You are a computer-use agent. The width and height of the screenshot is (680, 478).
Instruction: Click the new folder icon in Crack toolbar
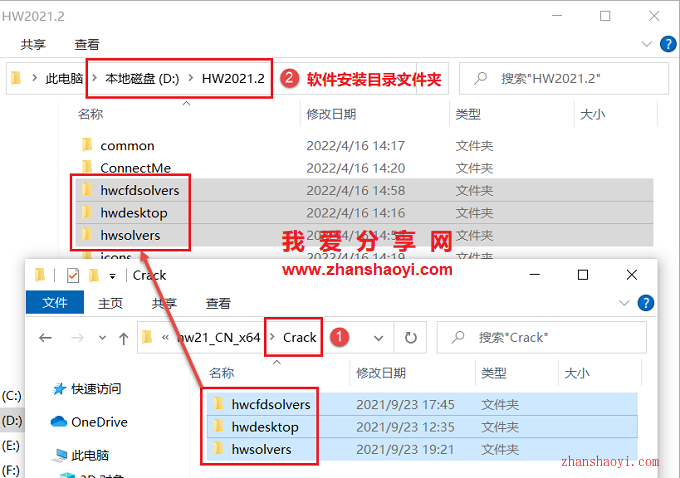point(94,275)
